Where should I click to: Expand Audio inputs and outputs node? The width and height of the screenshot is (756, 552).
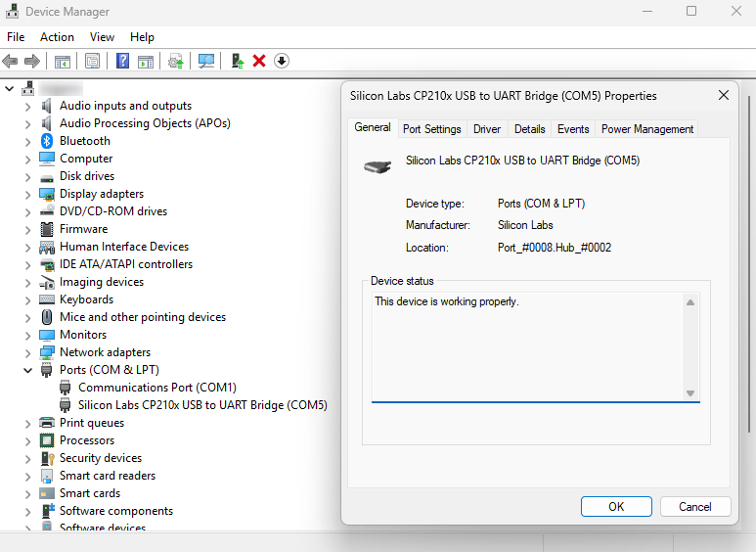click(28, 106)
